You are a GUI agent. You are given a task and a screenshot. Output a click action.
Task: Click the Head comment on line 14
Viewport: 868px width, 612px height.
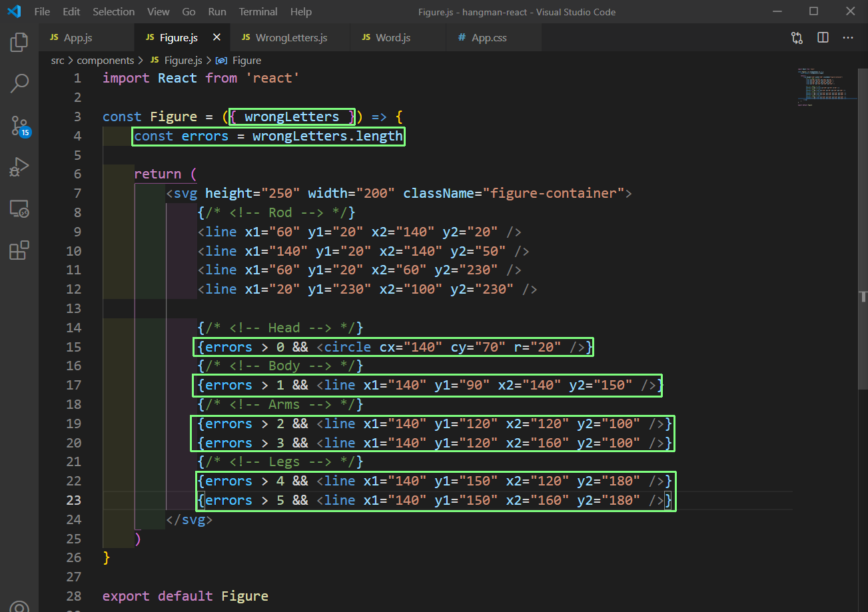[280, 328]
